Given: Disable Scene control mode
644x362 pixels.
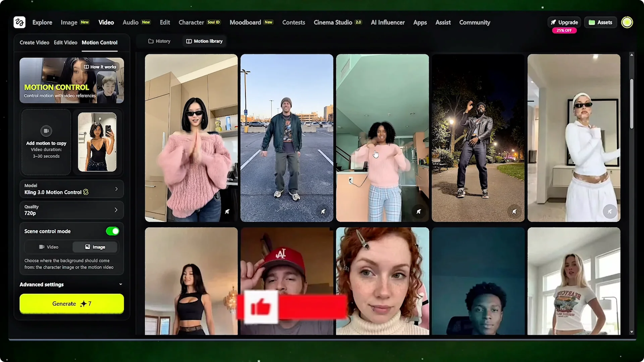Looking at the screenshot, I should coord(112,231).
